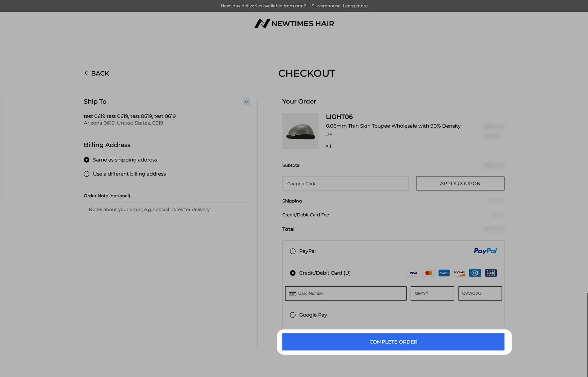Click the PayPal logo
The image size is (588, 377).
pyautogui.click(x=485, y=251)
